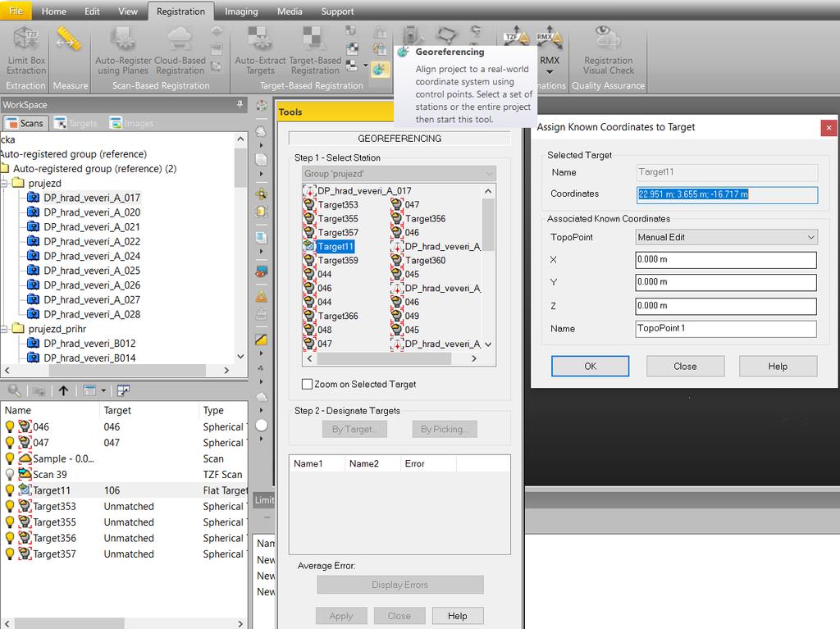
Task: Switch to the Scans tab in WorkSpace
Action: coord(25,123)
